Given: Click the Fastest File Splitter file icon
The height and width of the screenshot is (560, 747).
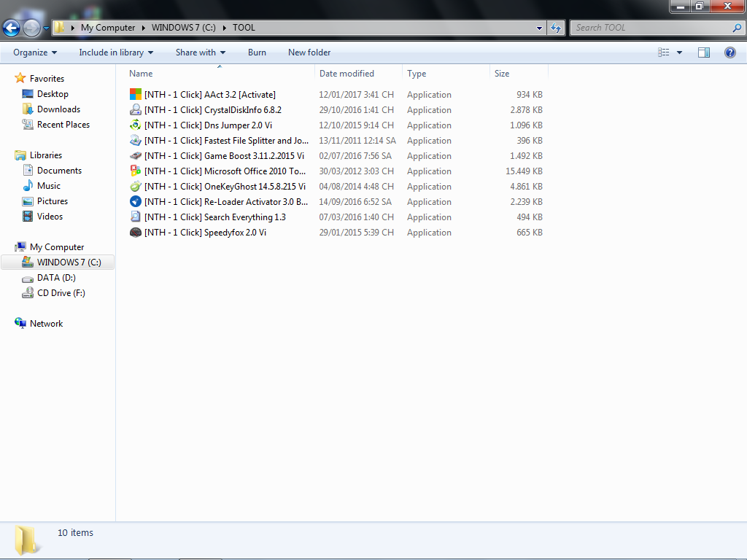Looking at the screenshot, I should tap(136, 141).
